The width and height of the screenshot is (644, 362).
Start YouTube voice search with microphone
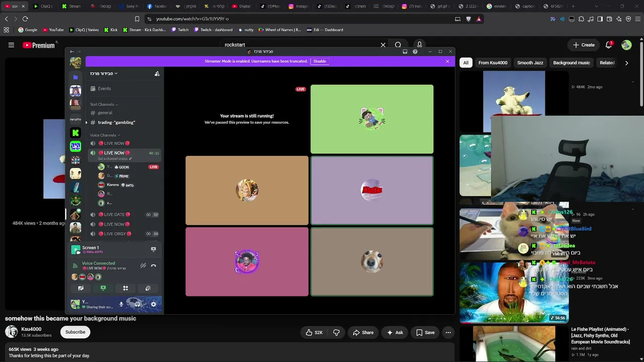419,45
